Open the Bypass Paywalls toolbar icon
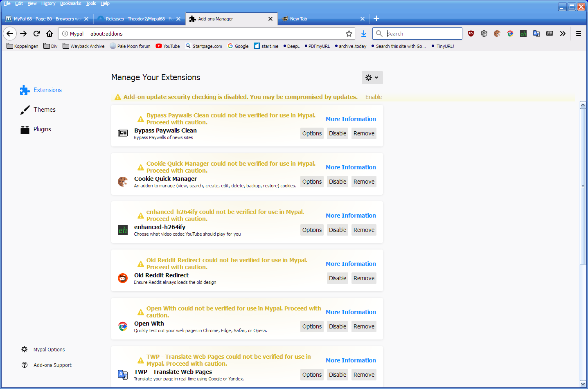This screenshot has height=389, width=588. pos(550,34)
